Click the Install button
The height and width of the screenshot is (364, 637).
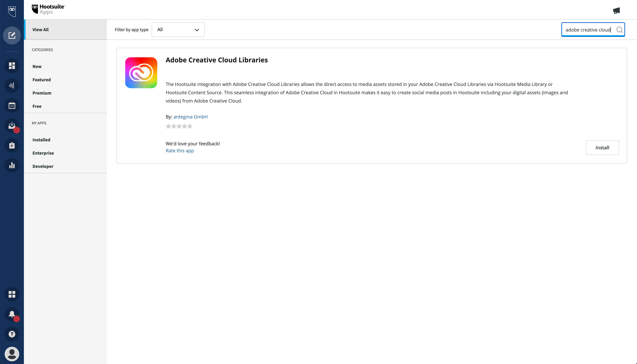(602, 147)
